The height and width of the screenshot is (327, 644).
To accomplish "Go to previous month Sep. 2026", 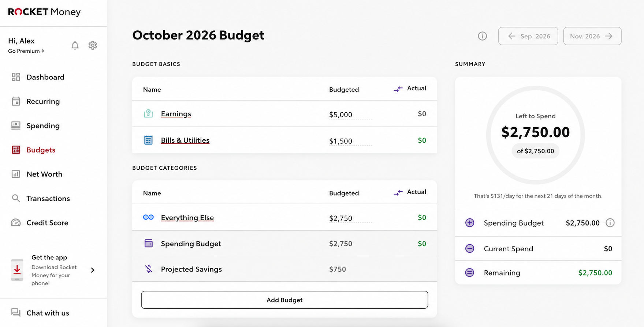I will (528, 36).
